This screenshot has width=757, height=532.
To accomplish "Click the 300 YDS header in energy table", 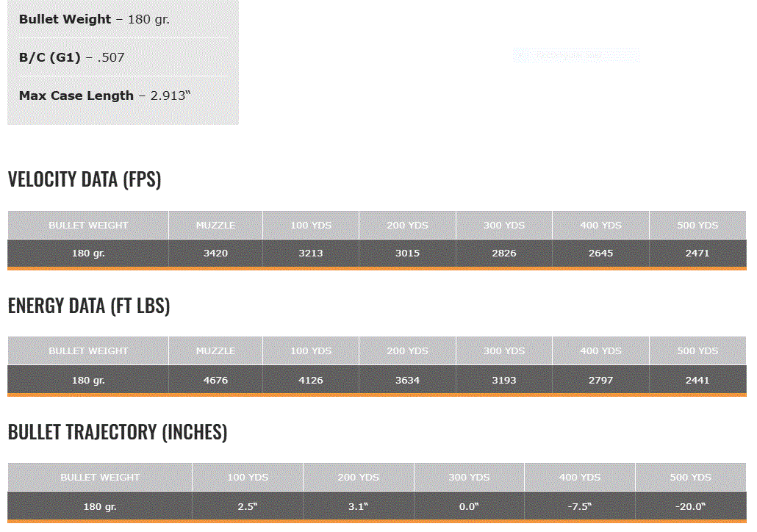I will click(x=504, y=351).
